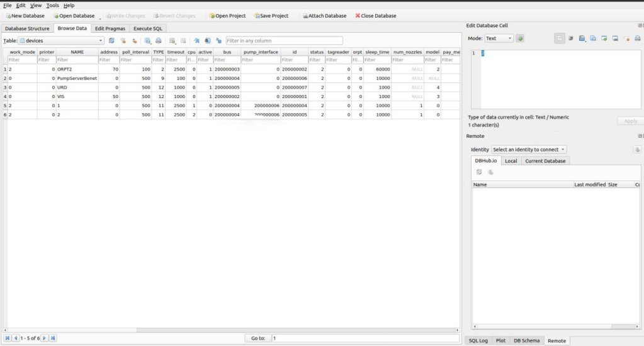Go to the next page of records

[45, 338]
